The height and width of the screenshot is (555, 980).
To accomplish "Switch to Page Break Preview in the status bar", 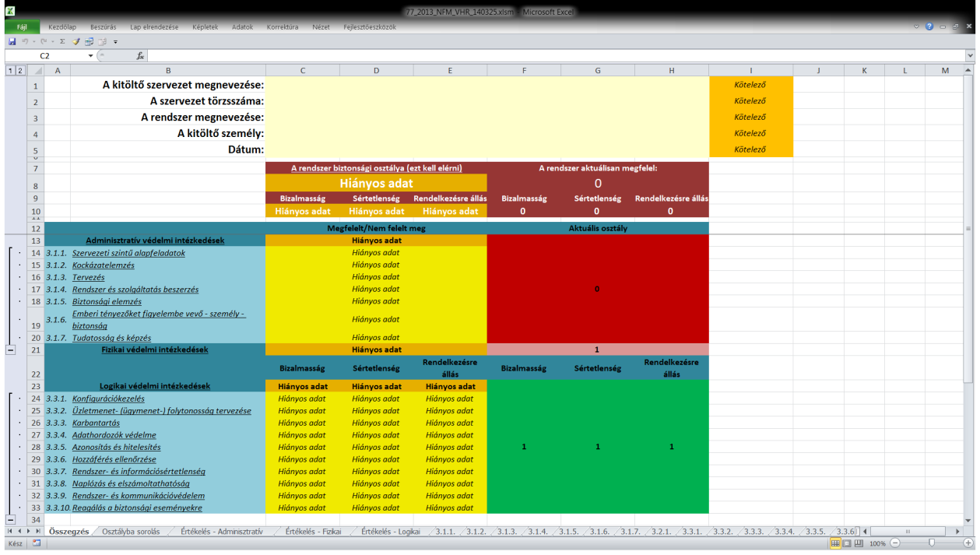I will 858,543.
